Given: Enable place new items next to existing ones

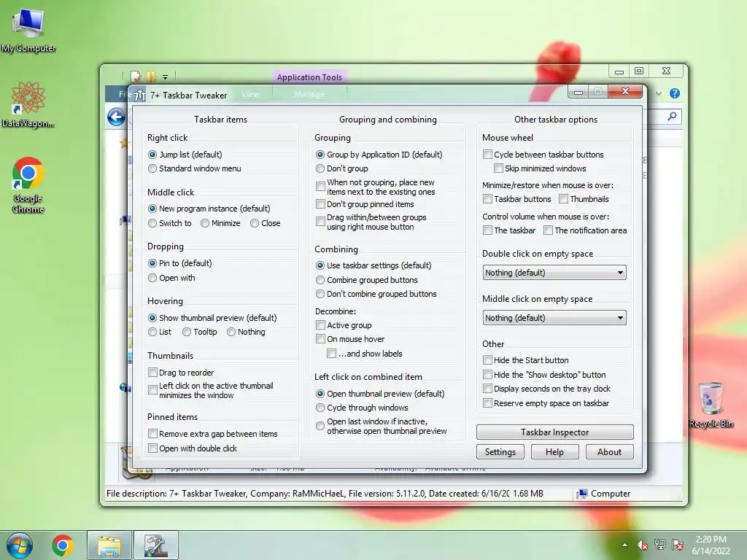Looking at the screenshot, I should [376, 187].
